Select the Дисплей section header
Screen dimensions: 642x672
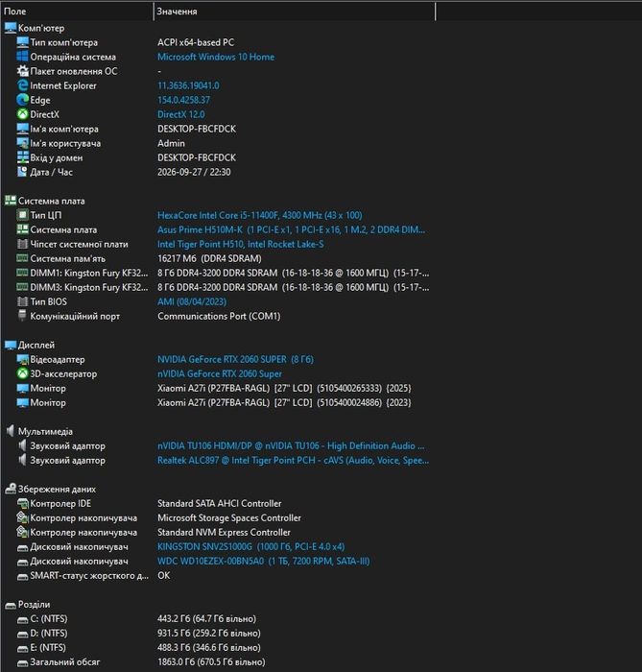(36, 345)
